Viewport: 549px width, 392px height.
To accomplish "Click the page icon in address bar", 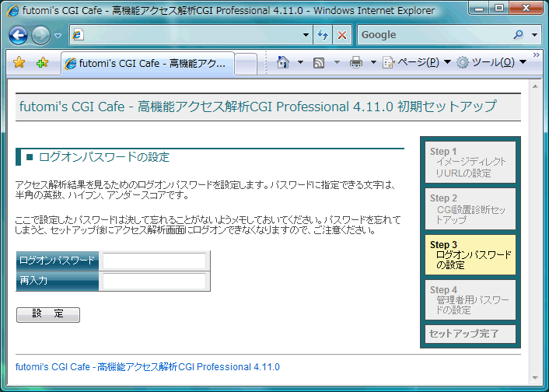I will tap(78, 35).
